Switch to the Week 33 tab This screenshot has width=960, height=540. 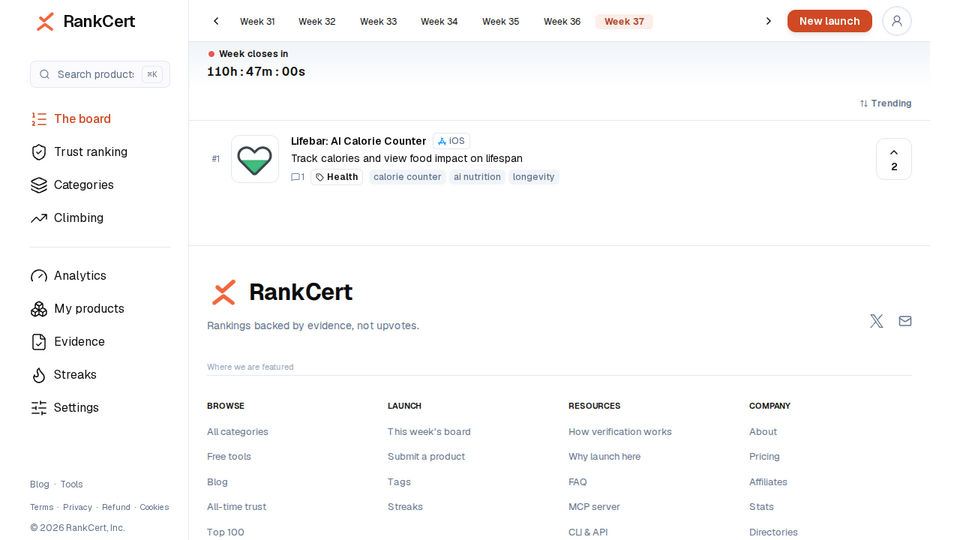378,21
